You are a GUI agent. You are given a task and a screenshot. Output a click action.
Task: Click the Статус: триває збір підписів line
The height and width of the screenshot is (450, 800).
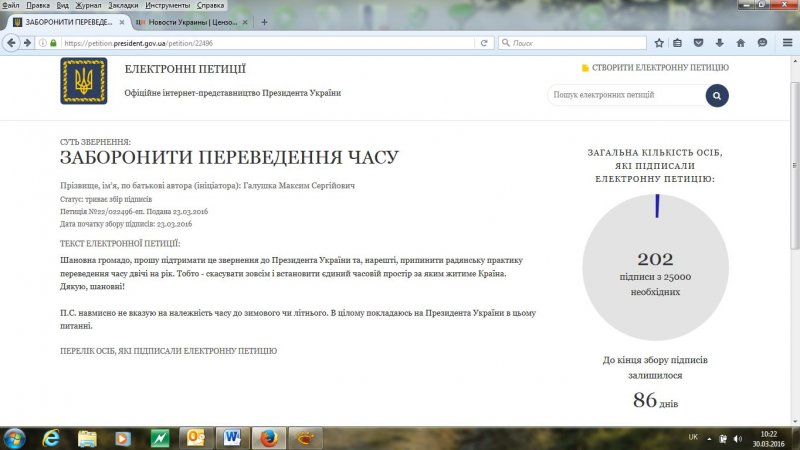(x=106, y=199)
